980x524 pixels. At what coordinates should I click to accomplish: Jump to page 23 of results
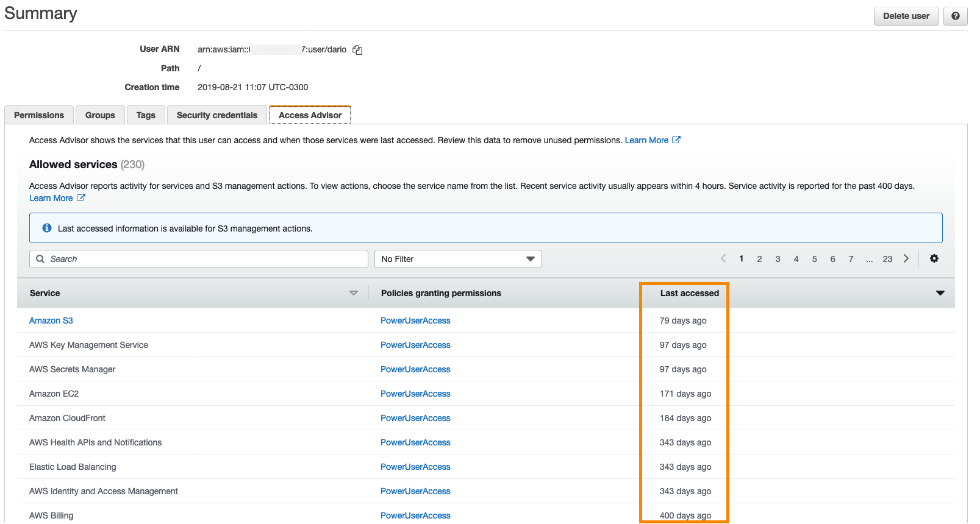887,259
